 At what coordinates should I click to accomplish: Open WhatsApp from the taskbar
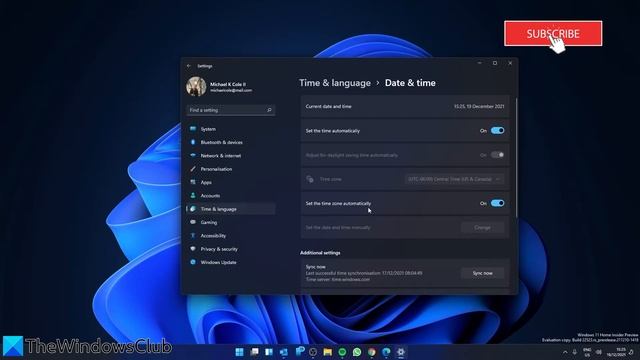[357, 352]
